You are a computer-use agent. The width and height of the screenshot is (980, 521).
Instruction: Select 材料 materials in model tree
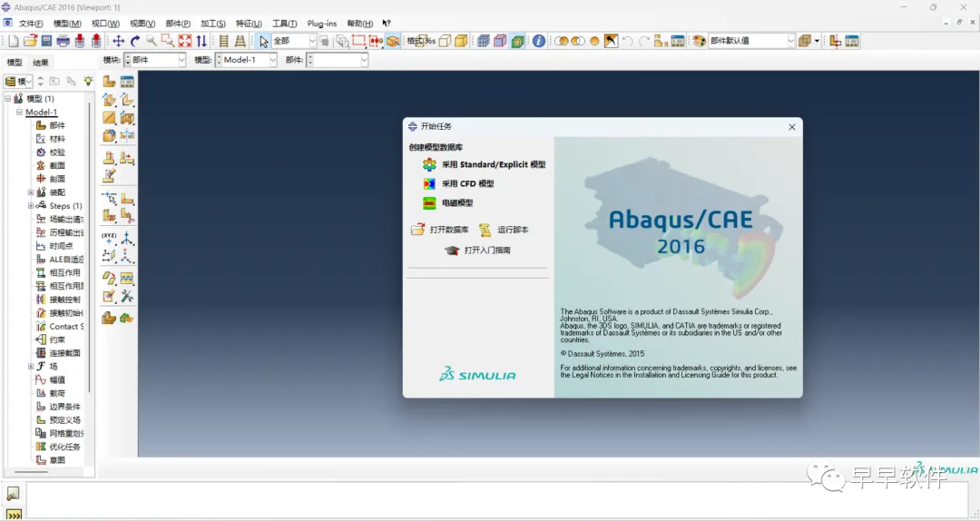tap(57, 139)
